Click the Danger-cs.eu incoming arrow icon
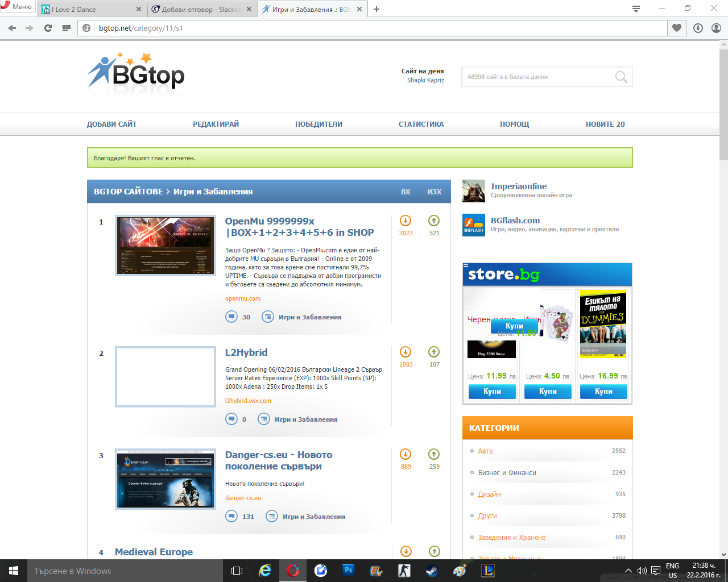The image size is (728, 582). click(x=406, y=454)
